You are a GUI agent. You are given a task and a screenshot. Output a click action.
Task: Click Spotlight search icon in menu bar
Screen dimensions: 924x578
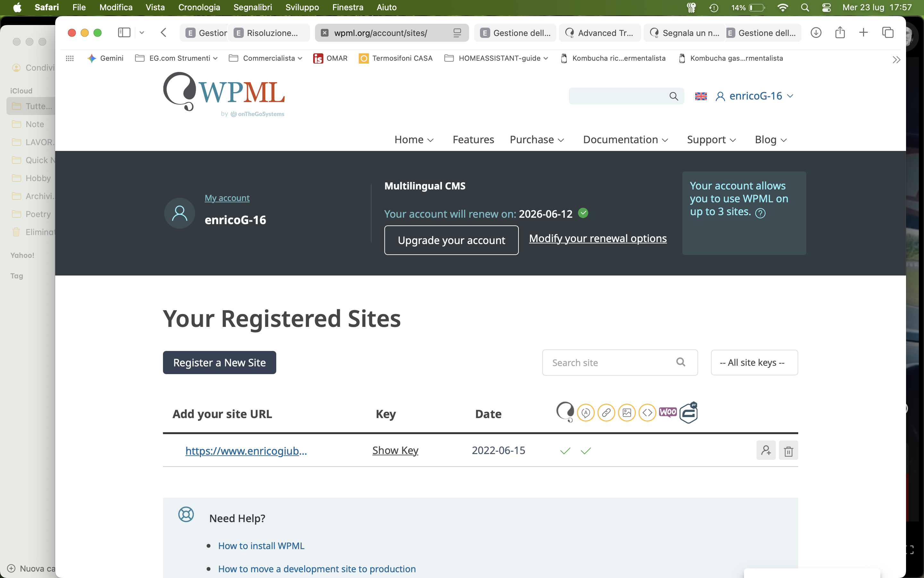tap(805, 7)
